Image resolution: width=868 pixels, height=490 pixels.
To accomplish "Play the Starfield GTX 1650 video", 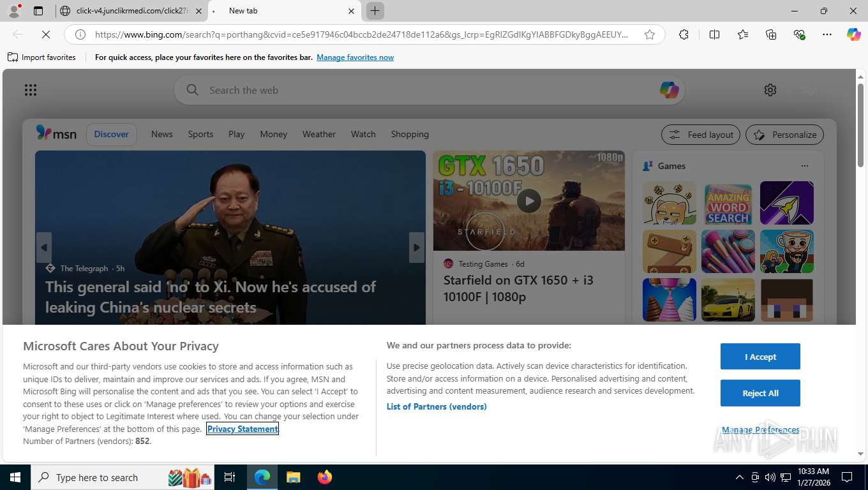I will pos(528,201).
